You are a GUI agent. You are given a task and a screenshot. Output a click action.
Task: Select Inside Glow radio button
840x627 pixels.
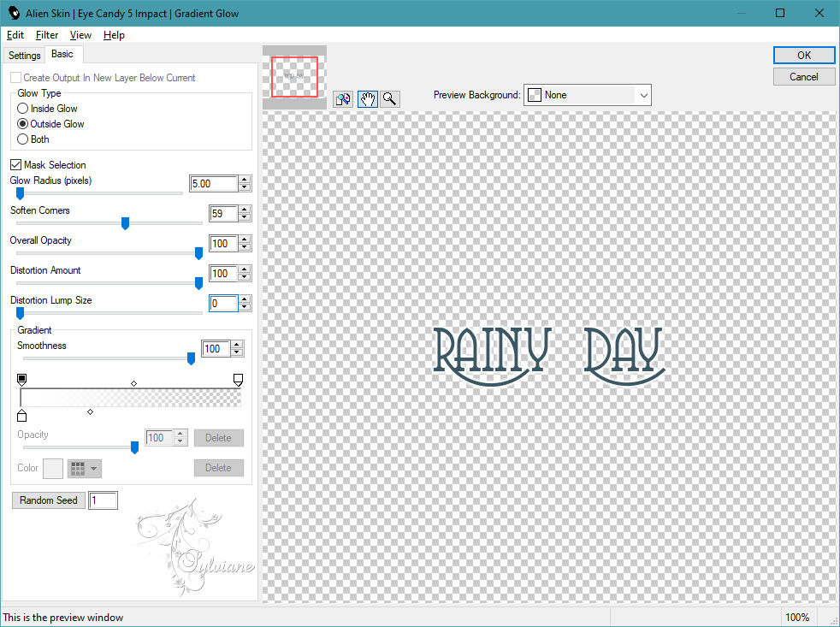[22, 109]
